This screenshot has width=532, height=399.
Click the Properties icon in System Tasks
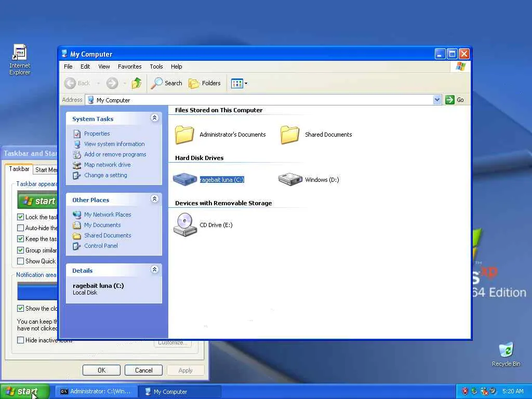coord(77,134)
